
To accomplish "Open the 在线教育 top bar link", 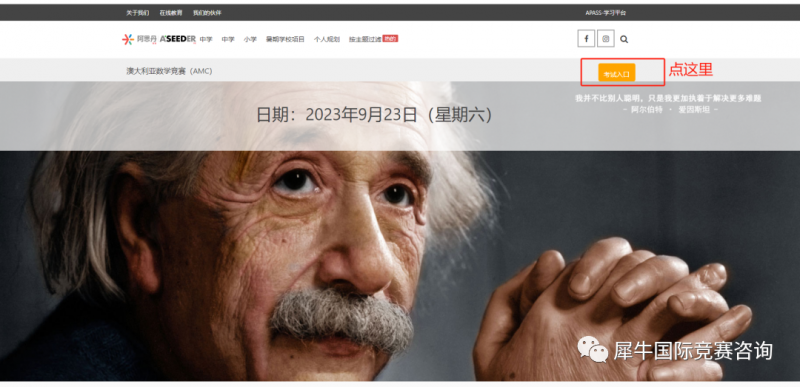I will (x=171, y=13).
